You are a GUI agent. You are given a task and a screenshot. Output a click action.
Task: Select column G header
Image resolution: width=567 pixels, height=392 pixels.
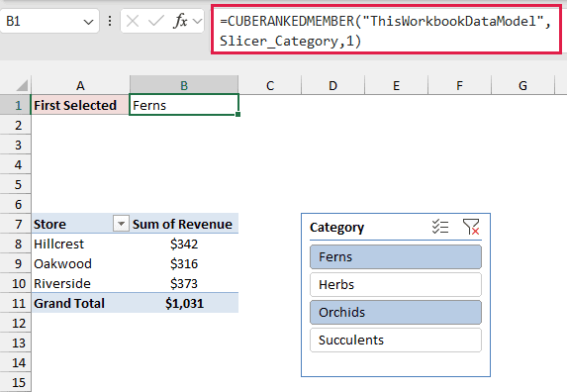[x=522, y=86]
